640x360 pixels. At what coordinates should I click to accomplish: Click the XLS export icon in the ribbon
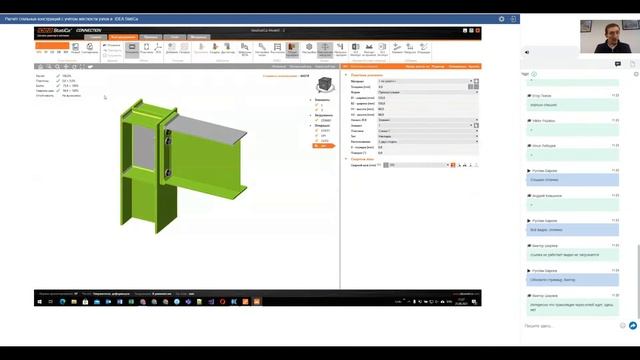tap(382, 49)
